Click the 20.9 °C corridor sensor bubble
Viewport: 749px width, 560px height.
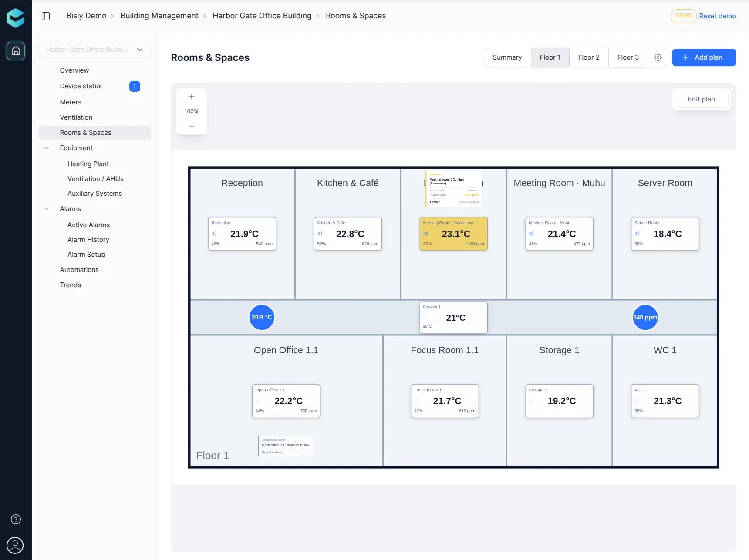click(262, 317)
